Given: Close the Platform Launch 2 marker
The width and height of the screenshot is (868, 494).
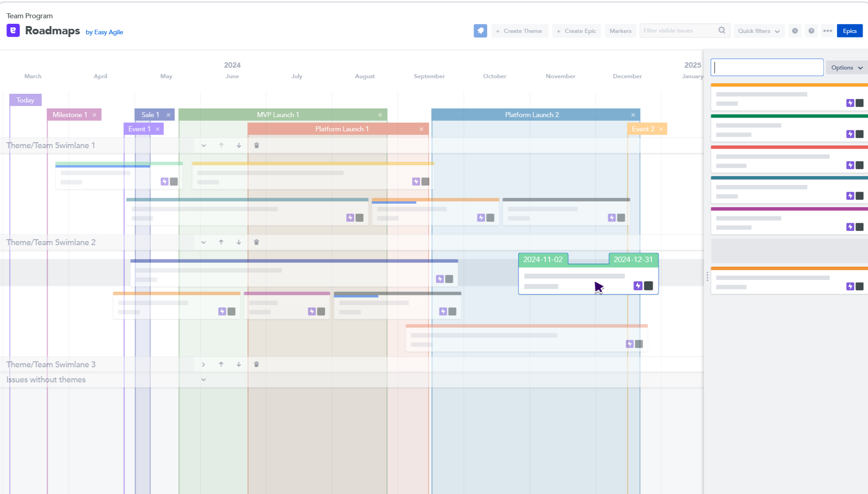Looking at the screenshot, I should [x=633, y=115].
